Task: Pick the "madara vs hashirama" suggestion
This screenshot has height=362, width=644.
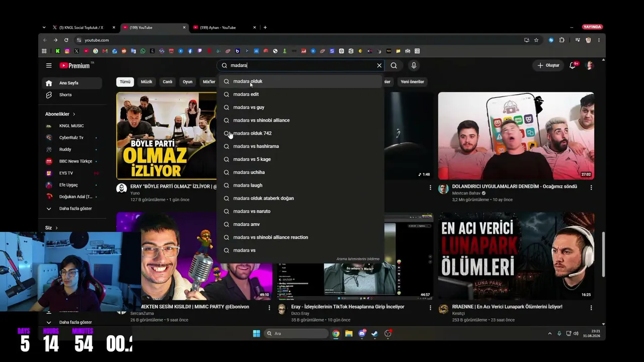Action: point(300,146)
